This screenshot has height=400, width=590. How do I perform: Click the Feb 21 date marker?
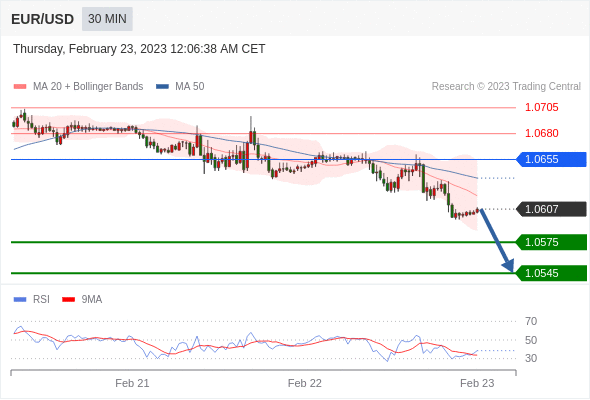(x=132, y=383)
